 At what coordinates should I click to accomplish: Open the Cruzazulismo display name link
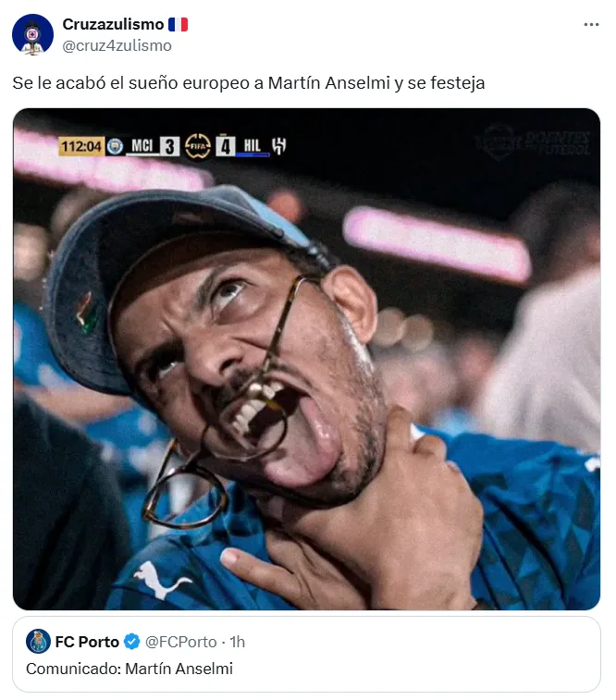113,24
